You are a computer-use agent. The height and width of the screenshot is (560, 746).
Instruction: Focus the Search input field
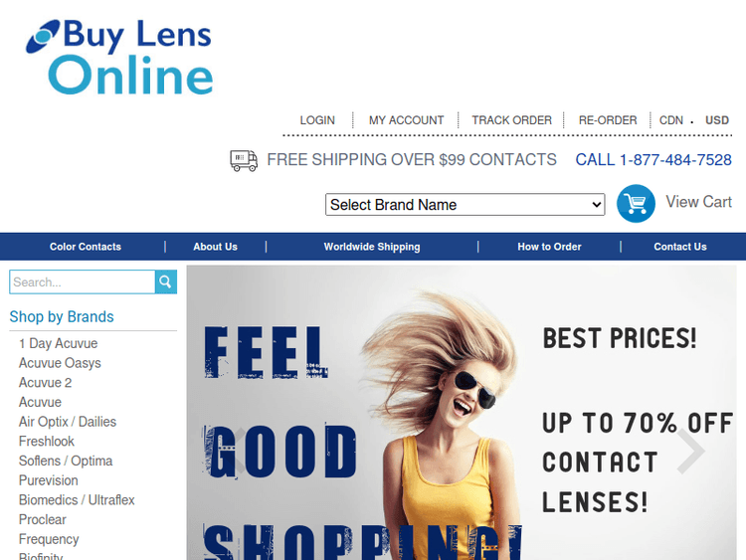point(83,281)
